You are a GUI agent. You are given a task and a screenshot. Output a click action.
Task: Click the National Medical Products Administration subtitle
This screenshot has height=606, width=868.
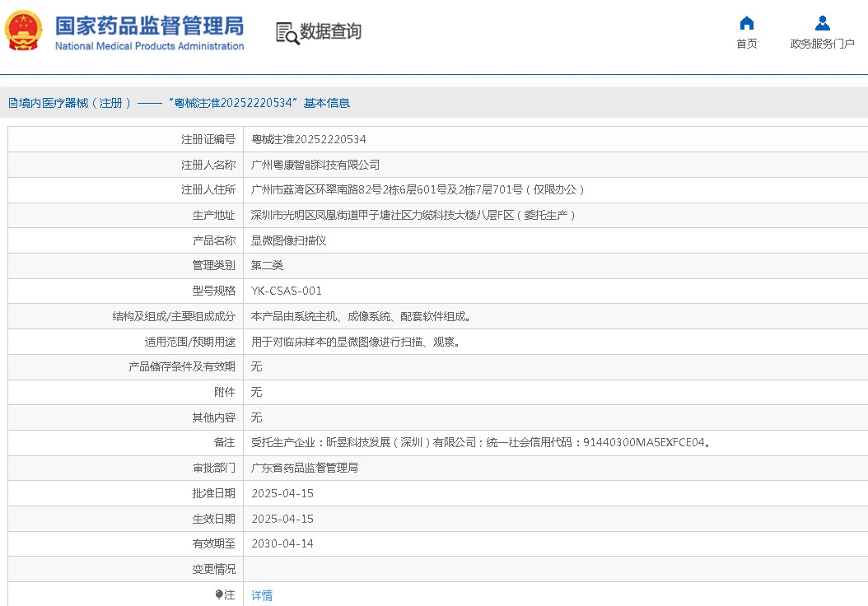[149, 46]
